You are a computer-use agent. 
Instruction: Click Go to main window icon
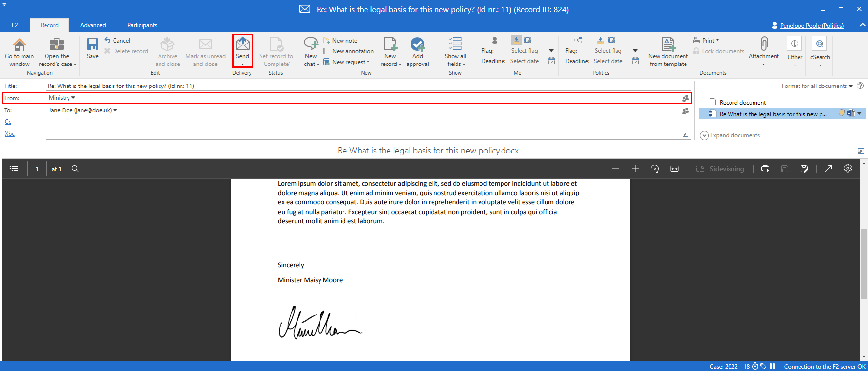click(x=20, y=44)
